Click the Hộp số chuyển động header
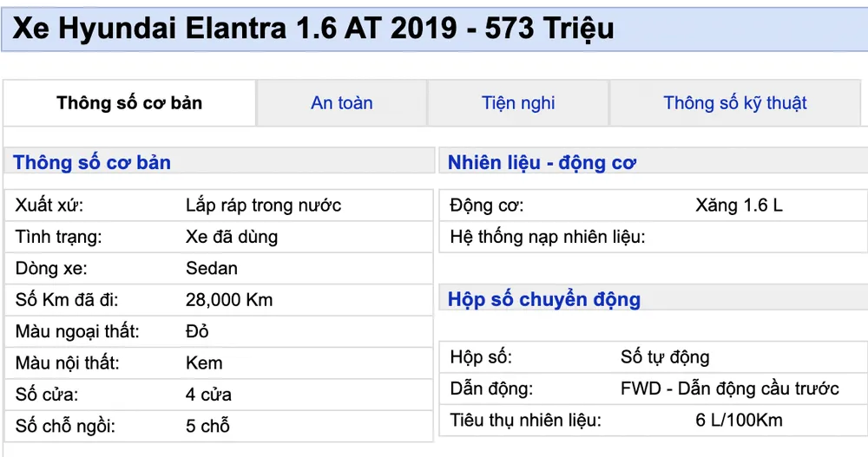This screenshot has height=457, width=868. [543, 300]
